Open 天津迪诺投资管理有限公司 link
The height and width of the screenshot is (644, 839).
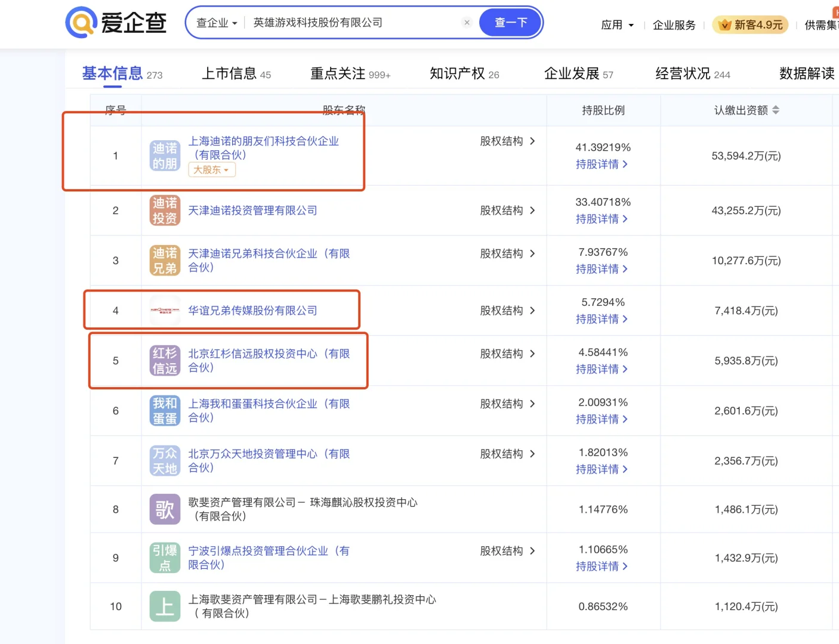[252, 210]
